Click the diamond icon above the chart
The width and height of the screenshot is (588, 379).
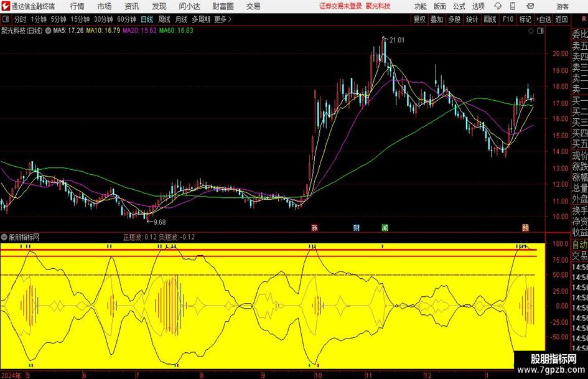[x=531, y=31]
